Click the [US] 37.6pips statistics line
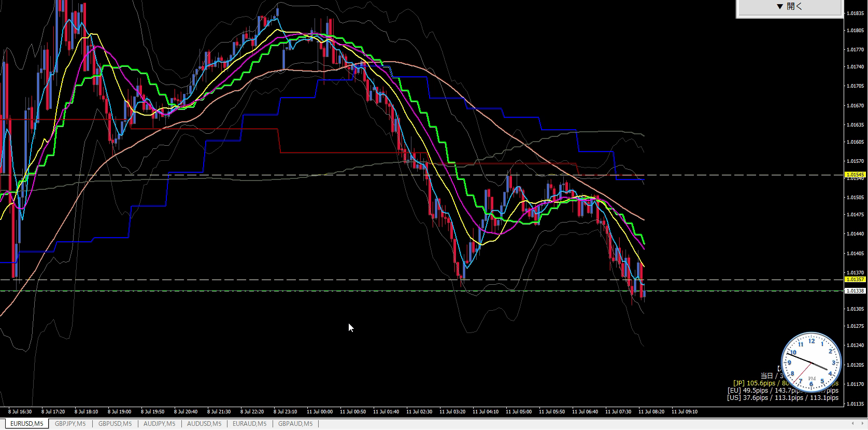The height and width of the screenshot is (430, 868). click(782, 398)
